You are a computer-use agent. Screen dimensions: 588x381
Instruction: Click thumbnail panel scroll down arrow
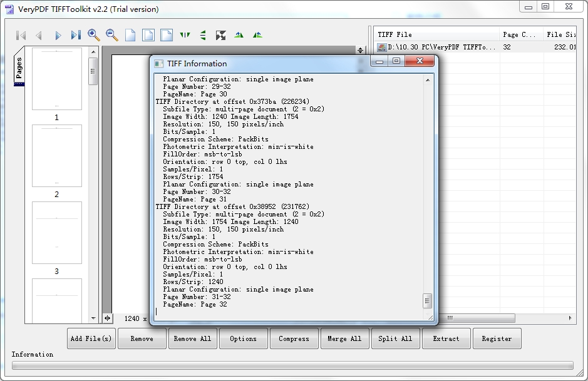(93, 318)
